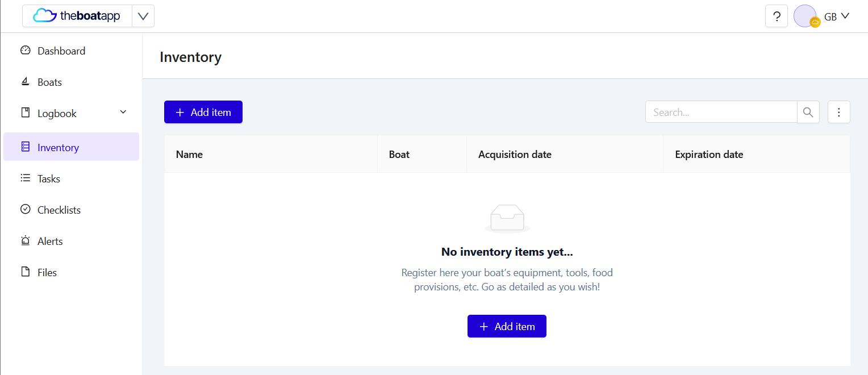Focus the Search input field
The height and width of the screenshot is (375, 868).
tap(721, 112)
